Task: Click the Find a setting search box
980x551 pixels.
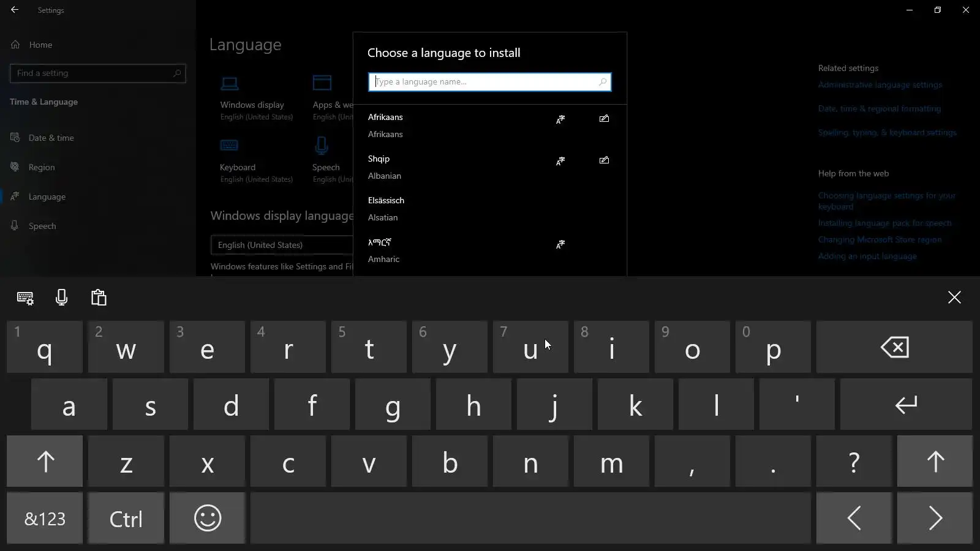Action: 98,73
